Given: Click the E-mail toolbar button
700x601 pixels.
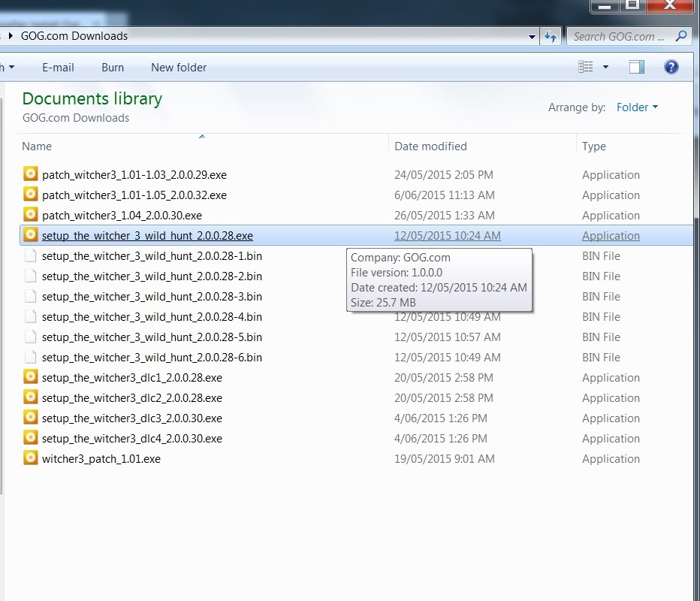Looking at the screenshot, I should [x=58, y=68].
